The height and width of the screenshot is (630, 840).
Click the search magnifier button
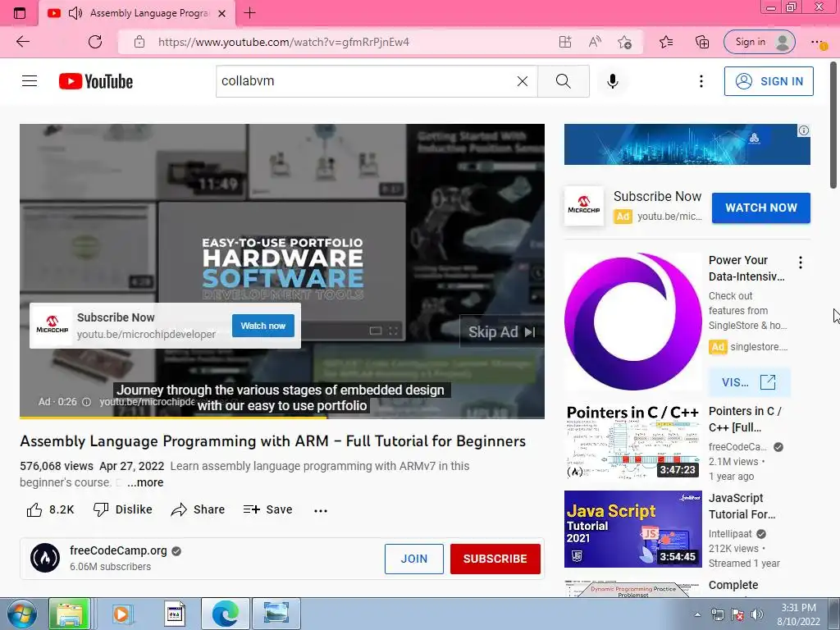tap(563, 81)
